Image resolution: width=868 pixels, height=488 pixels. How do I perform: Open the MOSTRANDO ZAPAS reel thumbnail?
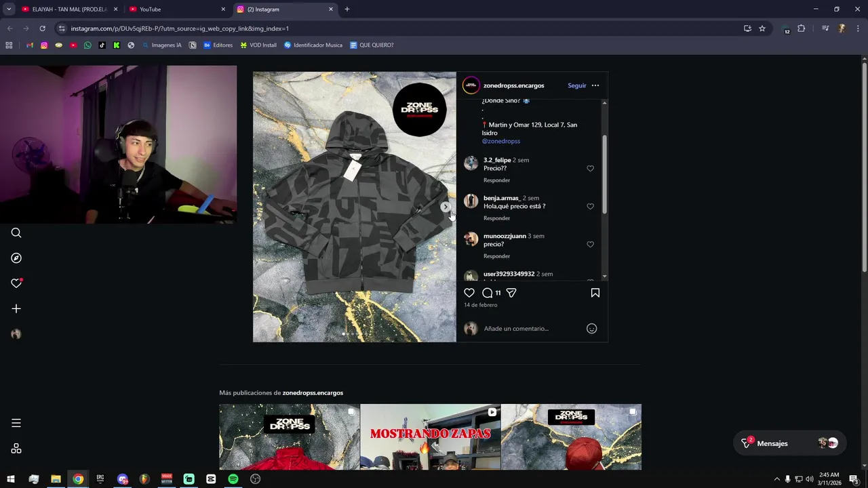point(431,437)
